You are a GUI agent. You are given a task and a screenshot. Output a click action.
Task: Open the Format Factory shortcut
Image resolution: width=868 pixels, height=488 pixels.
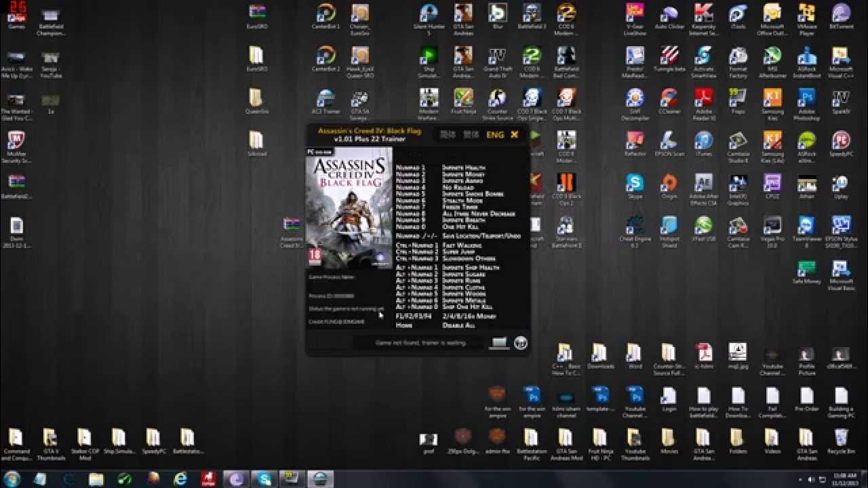click(738, 62)
